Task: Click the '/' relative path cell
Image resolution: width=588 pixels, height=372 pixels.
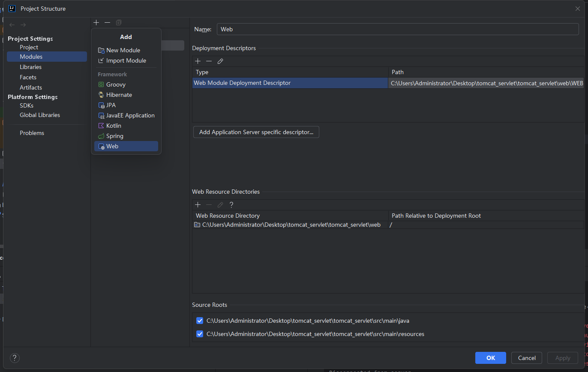Action: point(486,225)
